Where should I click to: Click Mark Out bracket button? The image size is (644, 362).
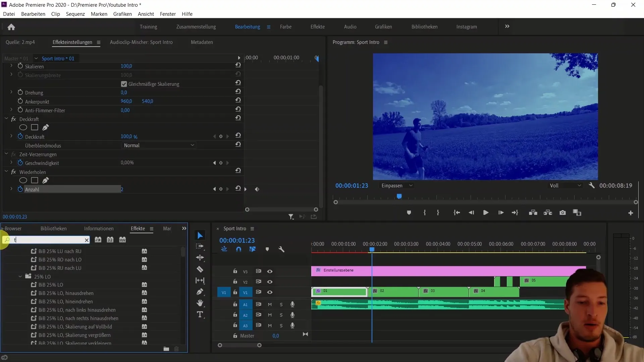tap(438, 213)
